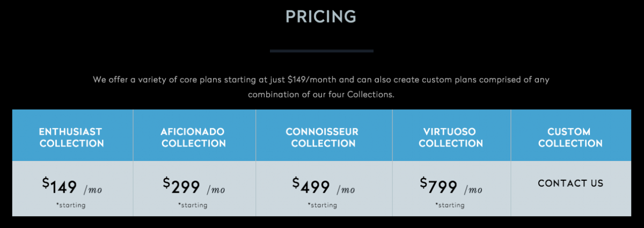Viewport: 644px width, 228px height.
Task: Click the "/mo" label beside $799
Action: (x=473, y=190)
